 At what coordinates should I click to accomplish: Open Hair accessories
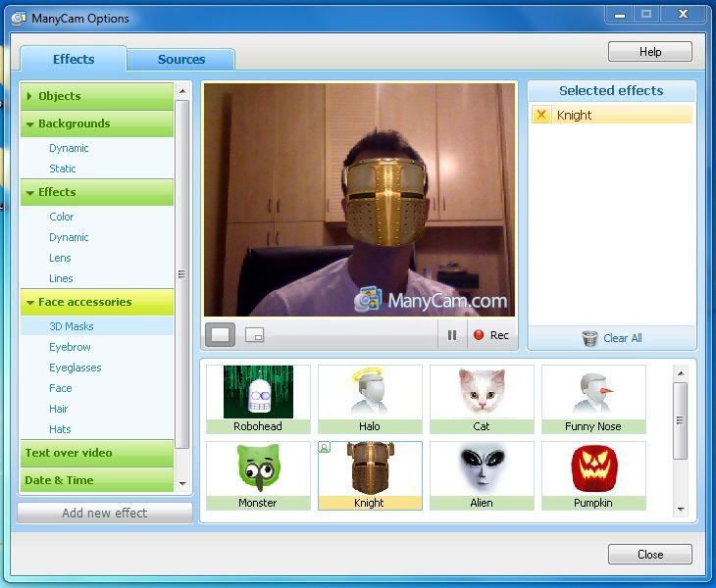click(x=59, y=409)
